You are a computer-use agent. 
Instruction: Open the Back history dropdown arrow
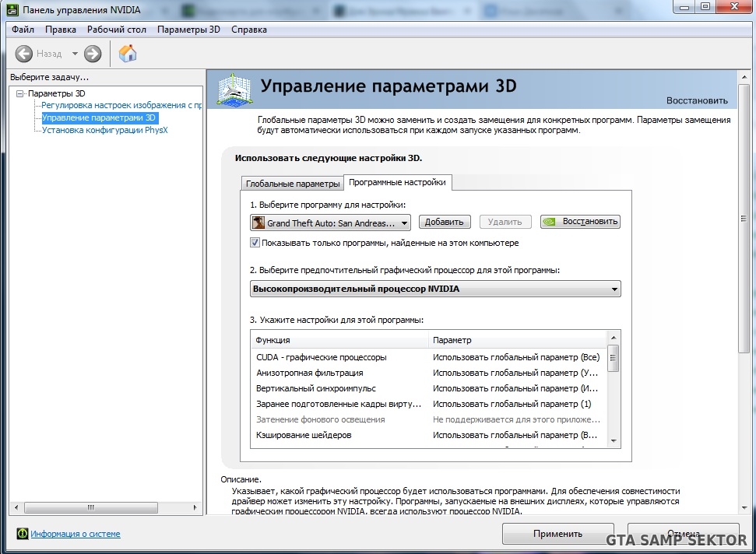pyautogui.click(x=75, y=54)
